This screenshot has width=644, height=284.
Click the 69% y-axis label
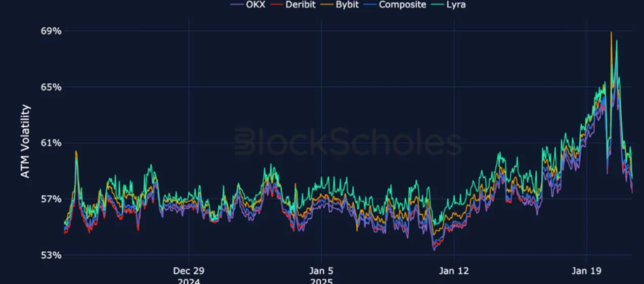click(51, 31)
